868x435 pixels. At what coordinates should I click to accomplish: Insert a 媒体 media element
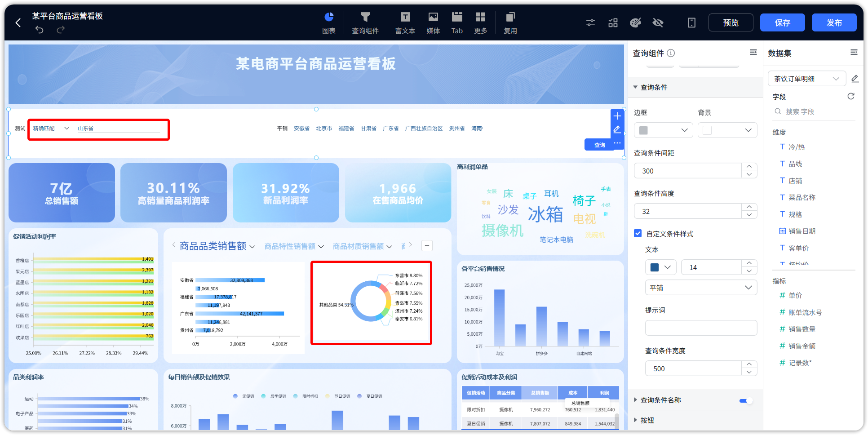coord(433,23)
